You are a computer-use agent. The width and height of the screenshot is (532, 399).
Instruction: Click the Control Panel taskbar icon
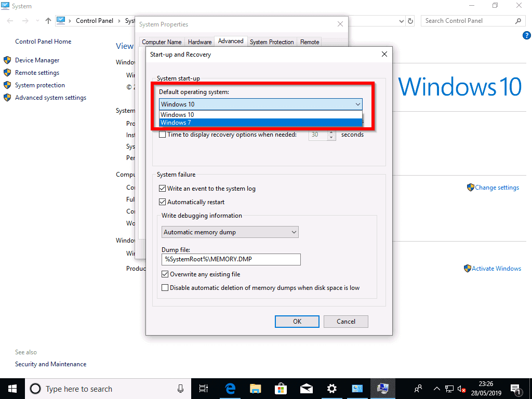coord(357,389)
